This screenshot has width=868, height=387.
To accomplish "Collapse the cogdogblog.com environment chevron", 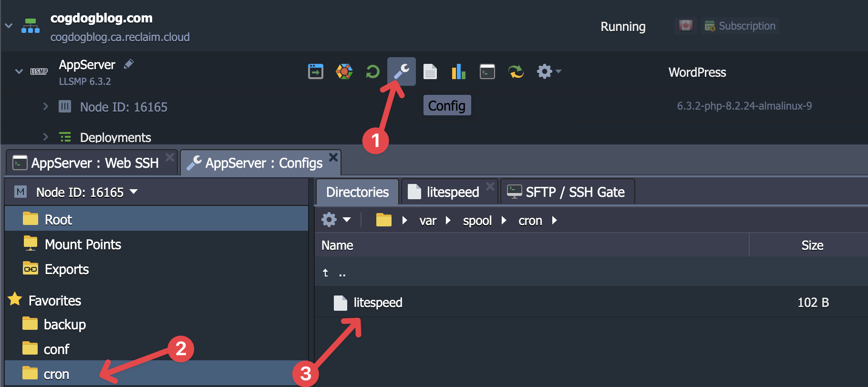I will [x=9, y=26].
